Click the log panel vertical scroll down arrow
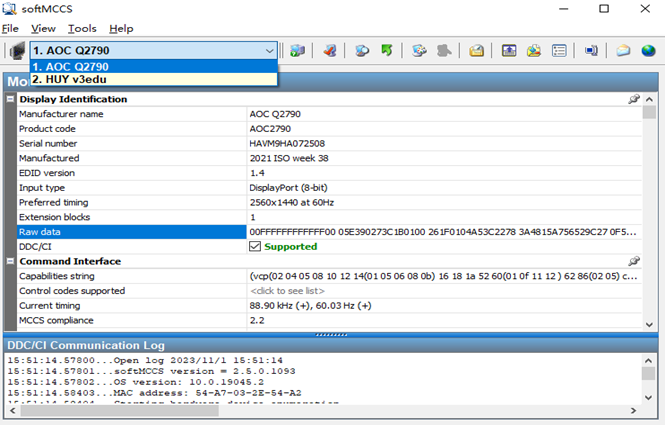The height and width of the screenshot is (425, 665). 648,397
